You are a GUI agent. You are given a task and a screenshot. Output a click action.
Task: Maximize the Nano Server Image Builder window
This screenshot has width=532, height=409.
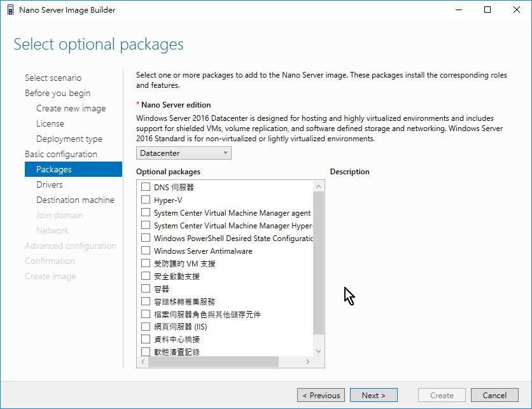pos(487,10)
